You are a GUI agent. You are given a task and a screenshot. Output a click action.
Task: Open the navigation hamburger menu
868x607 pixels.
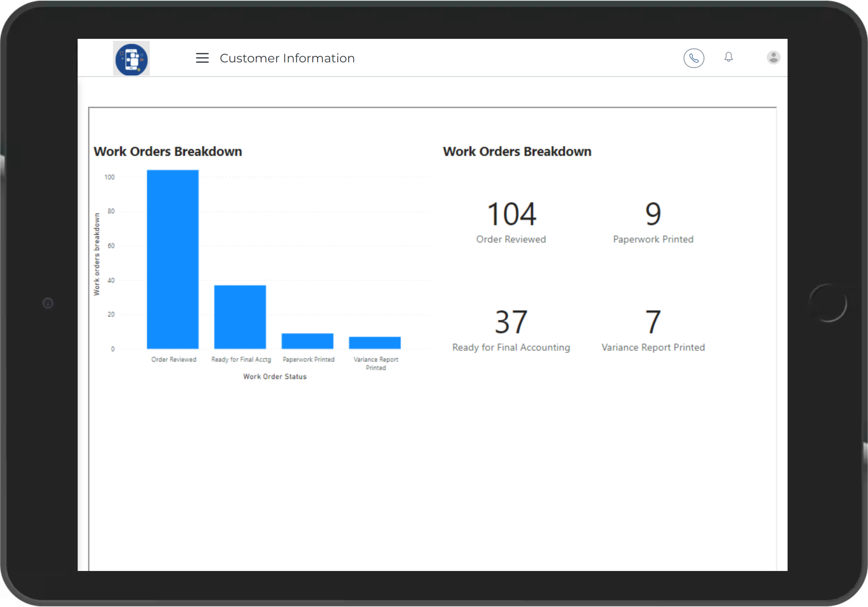coord(202,58)
